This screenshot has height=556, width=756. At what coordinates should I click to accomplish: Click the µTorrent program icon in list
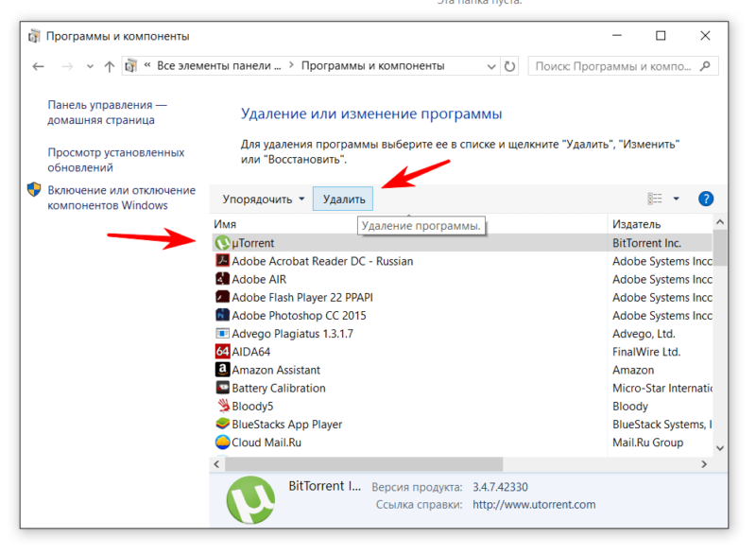tap(222, 243)
